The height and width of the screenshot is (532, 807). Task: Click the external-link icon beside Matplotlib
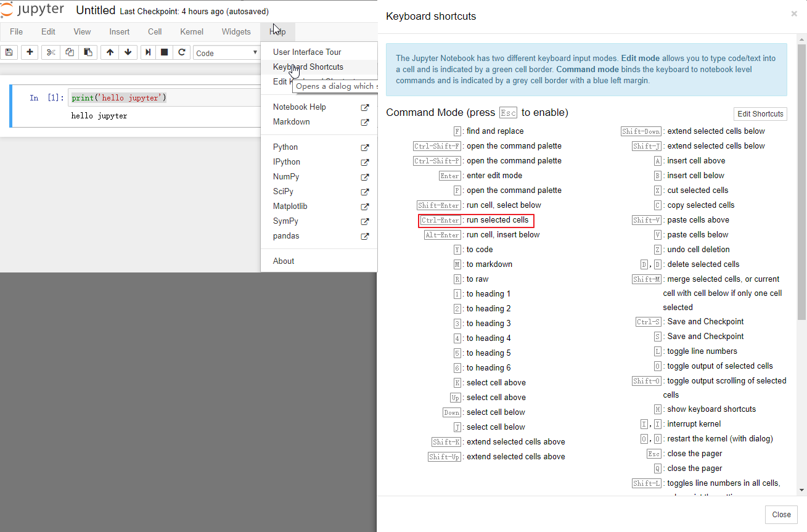(x=365, y=207)
